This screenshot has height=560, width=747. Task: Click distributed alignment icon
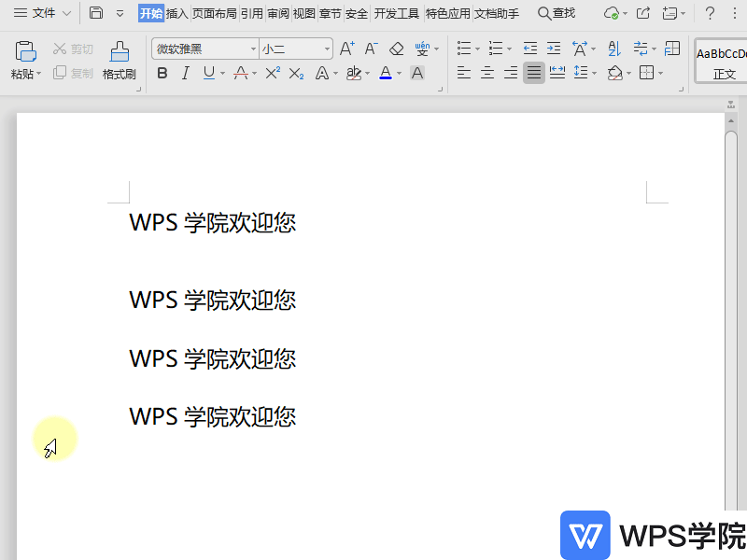click(x=557, y=74)
